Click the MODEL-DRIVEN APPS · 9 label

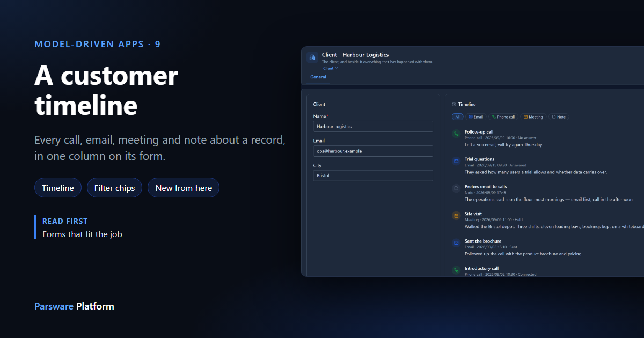(98, 44)
